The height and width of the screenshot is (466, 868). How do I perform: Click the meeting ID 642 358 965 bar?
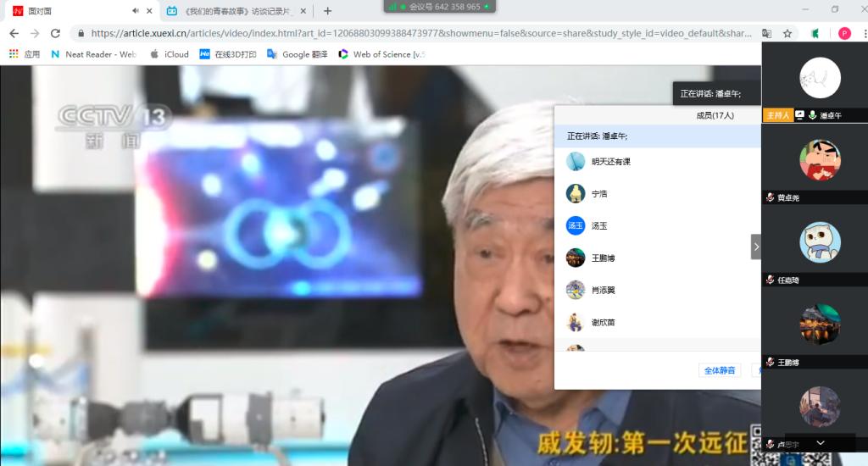coord(440,7)
